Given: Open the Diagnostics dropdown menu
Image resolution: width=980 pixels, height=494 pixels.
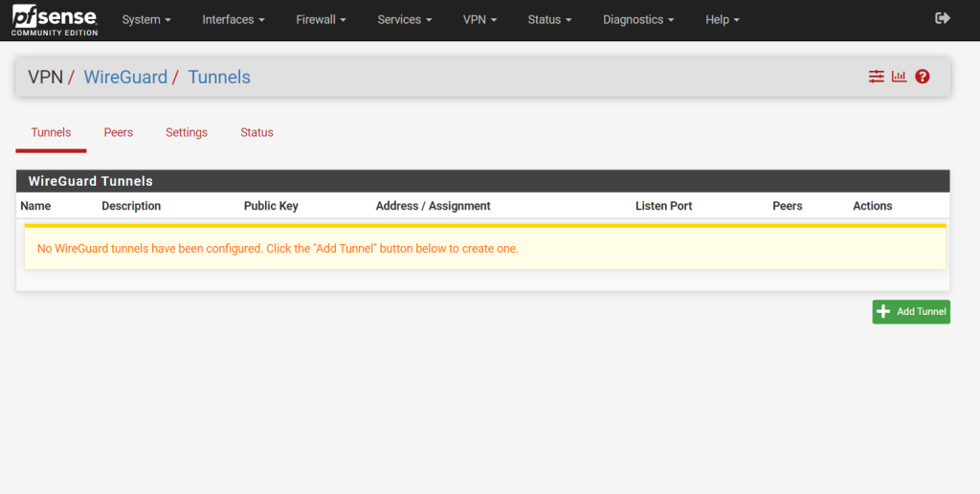Looking at the screenshot, I should 638,19.
